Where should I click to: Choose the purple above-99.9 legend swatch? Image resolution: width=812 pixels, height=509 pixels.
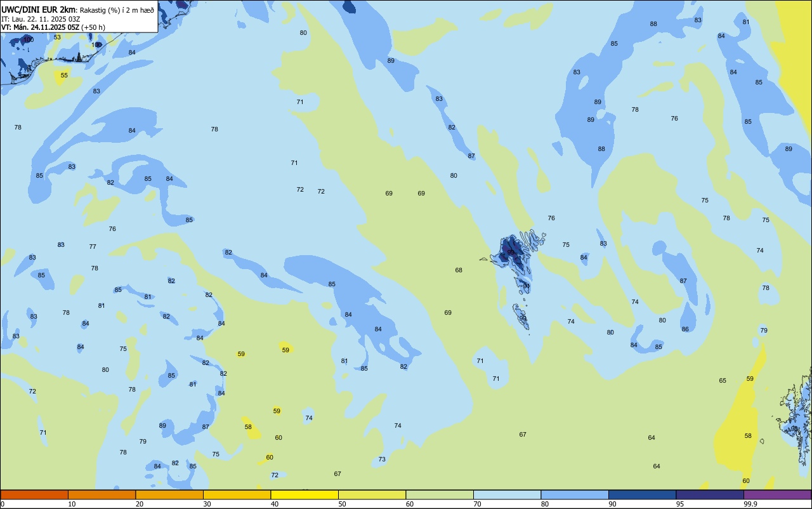777,494
